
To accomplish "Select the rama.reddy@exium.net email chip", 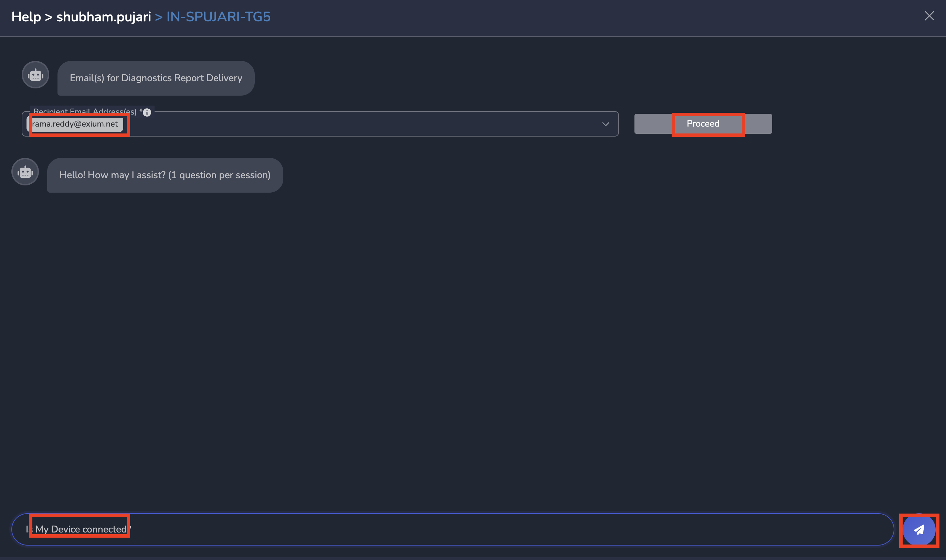I will coord(75,124).
